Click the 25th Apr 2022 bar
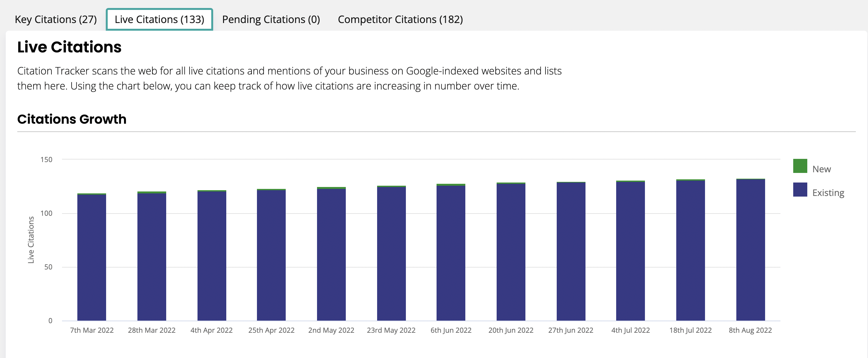 tap(271, 254)
